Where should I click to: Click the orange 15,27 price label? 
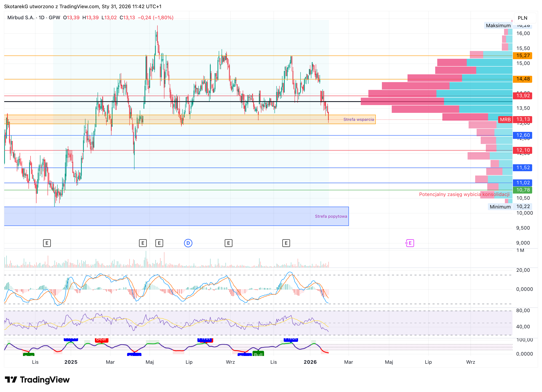523,55
